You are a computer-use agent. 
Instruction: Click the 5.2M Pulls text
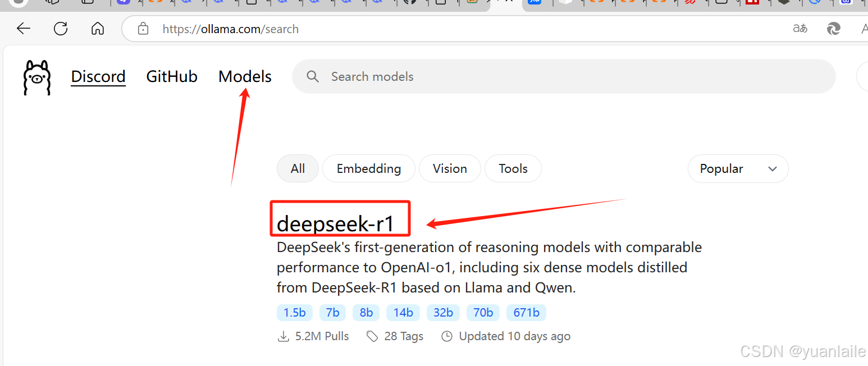(322, 336)
